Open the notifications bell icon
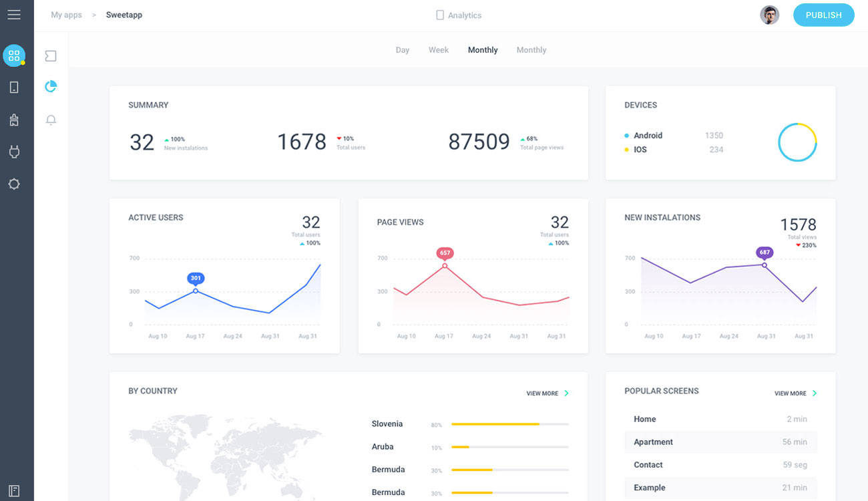The height and width of the screenshot is (501, 868). [x=51, y=120]
